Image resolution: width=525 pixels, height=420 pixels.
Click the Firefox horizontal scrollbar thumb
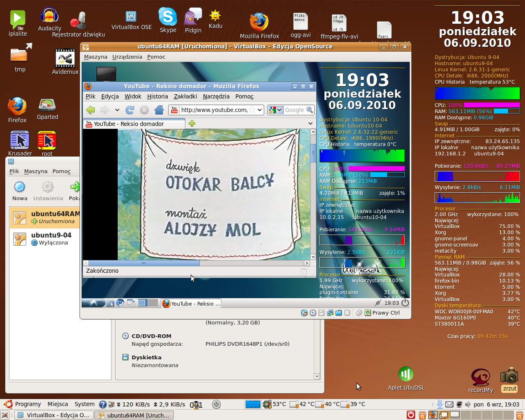(144, 263)
